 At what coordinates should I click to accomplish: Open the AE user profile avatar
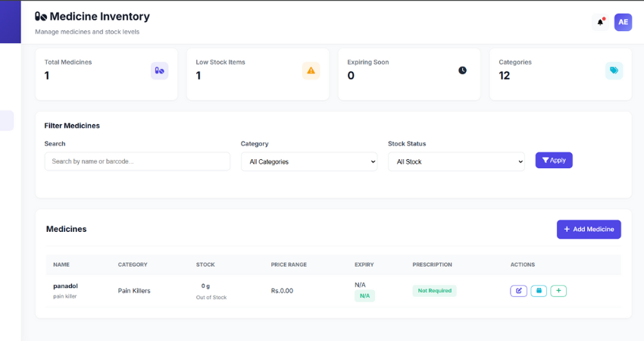[623, 22]
